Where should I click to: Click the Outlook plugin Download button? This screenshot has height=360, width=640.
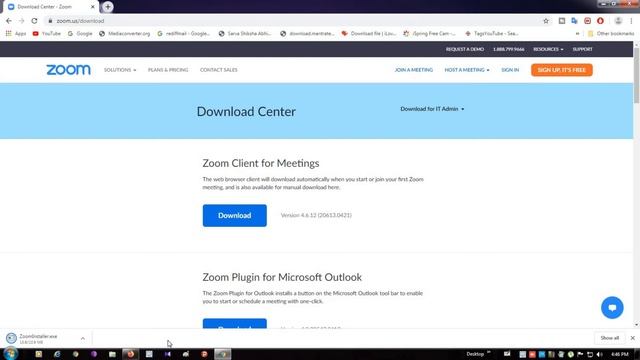click(235, 324)
